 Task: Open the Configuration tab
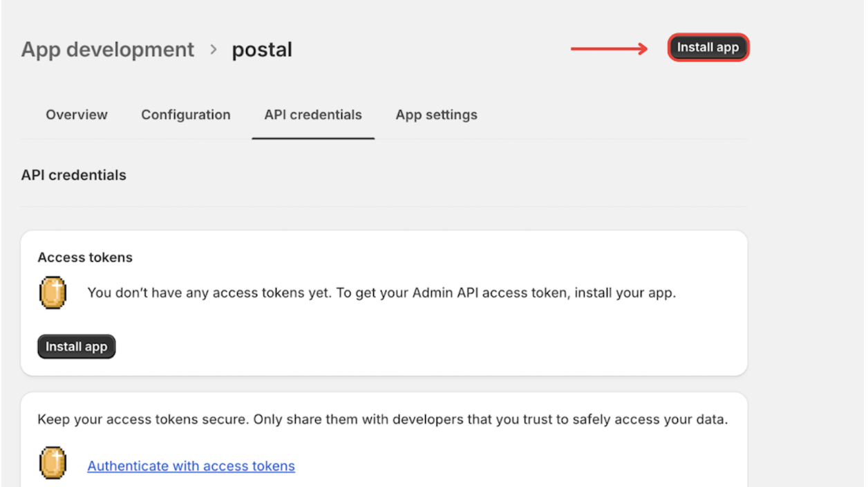pyautogui.click(x=186, y=115)
